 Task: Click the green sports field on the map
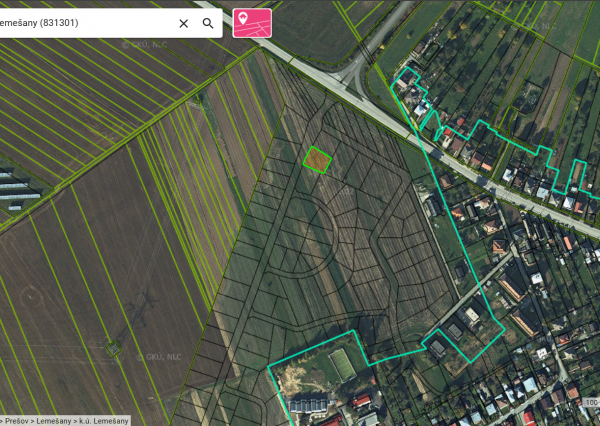pyautogui.click(x=342, y=364)
